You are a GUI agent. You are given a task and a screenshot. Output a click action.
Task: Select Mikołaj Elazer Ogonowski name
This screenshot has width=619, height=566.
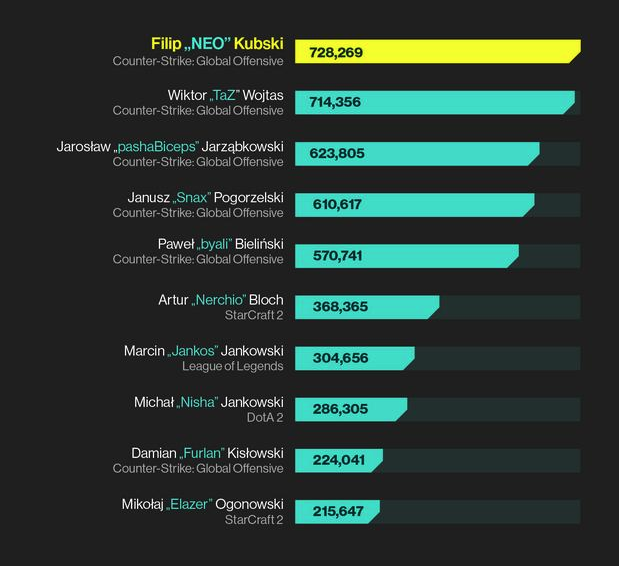203,504
